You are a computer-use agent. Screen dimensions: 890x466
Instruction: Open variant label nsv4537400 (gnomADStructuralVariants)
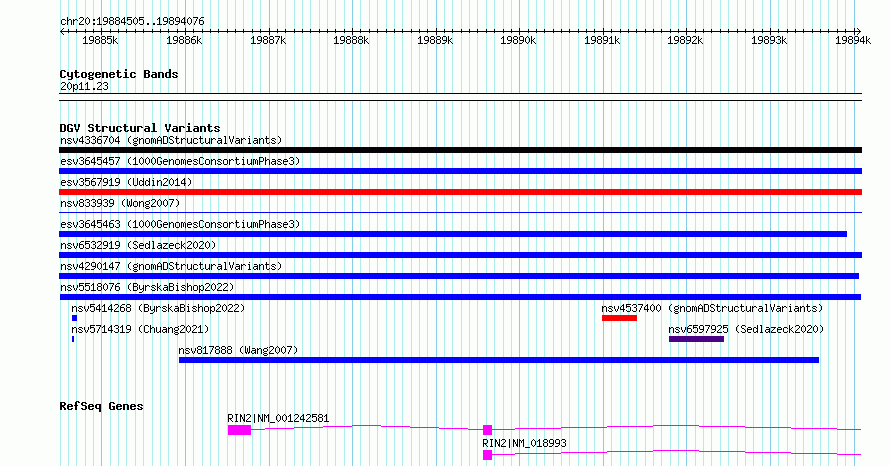(712, 308)
